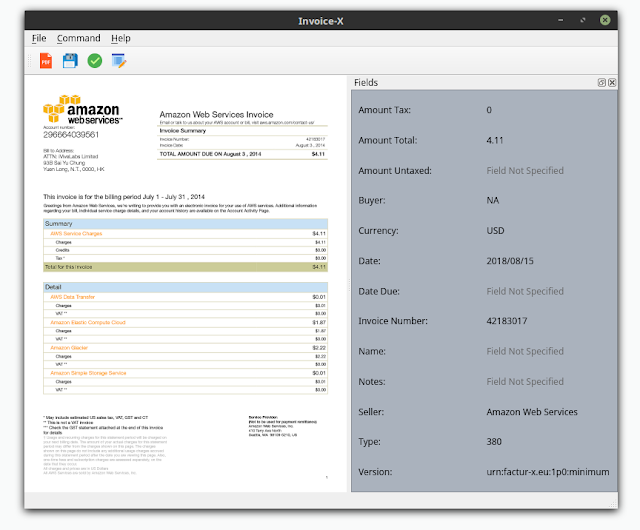Image resolution: width=640 pixels, height=530 pixels.
Task: Open the File menu
Action: tap(39, 38)
